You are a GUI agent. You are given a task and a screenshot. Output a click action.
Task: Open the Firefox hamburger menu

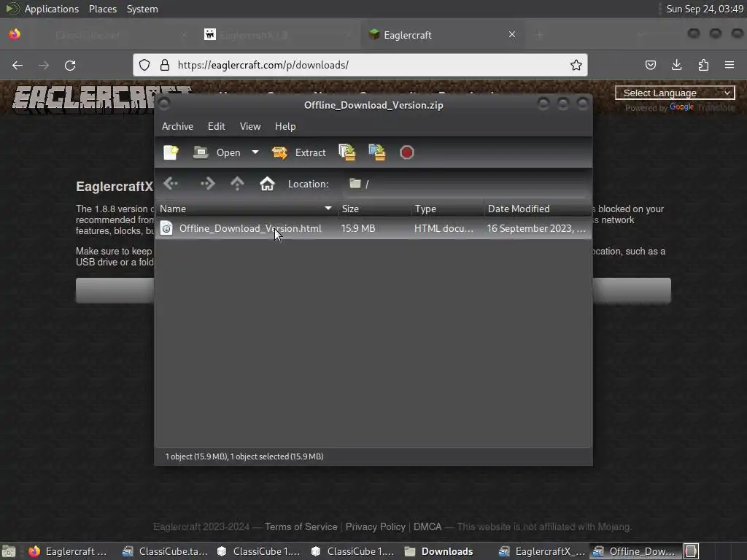[x=729, y=65]
